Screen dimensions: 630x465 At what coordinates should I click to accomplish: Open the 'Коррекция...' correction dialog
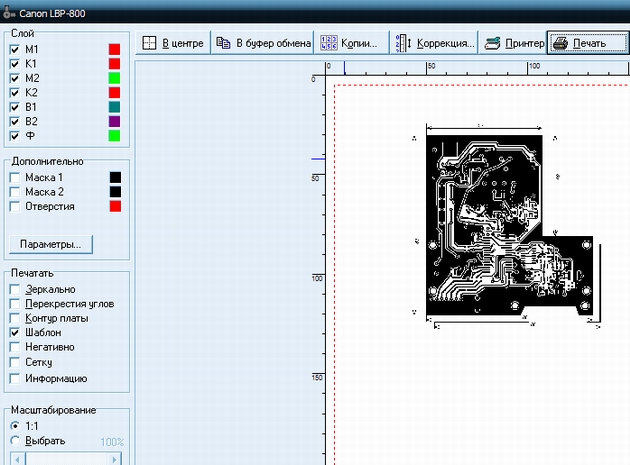433,44
